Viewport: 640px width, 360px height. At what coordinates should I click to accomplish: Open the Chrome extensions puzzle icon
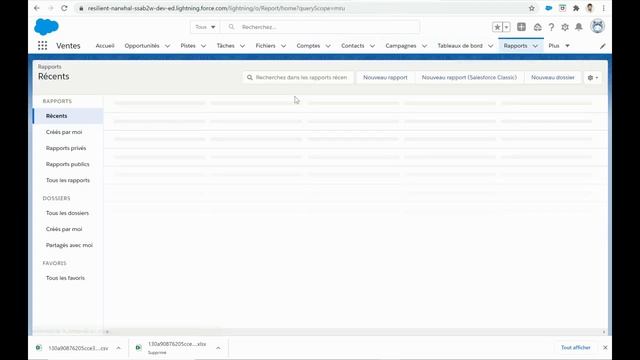tap(576, 8)
